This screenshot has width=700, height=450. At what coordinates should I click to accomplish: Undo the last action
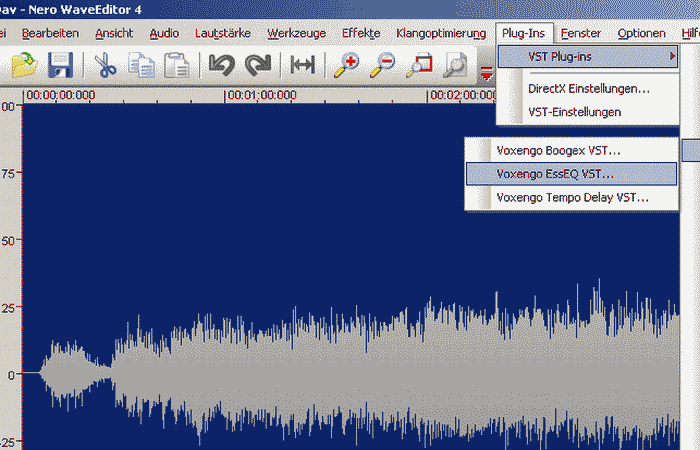[x=221, y=66]
